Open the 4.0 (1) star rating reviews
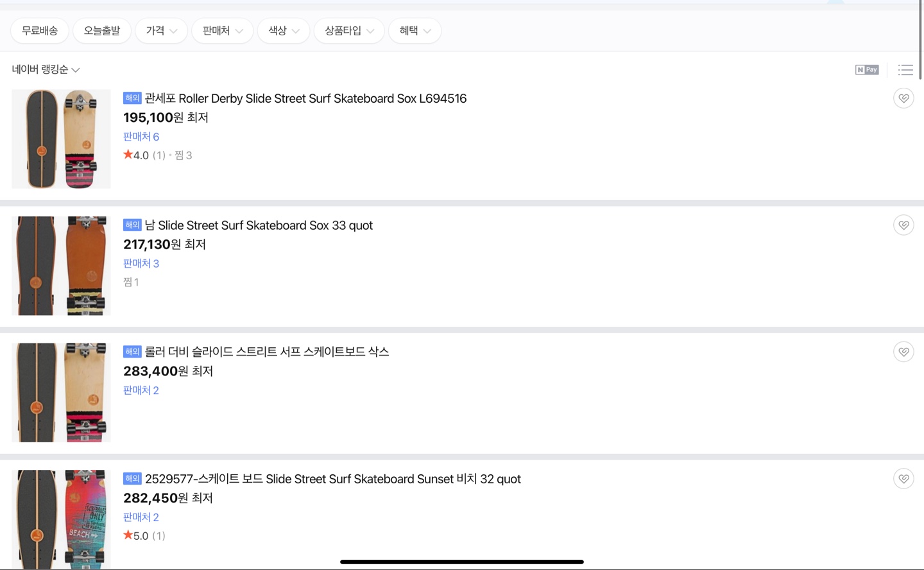This screenshot has height=570, width=924. coord(144,155)
